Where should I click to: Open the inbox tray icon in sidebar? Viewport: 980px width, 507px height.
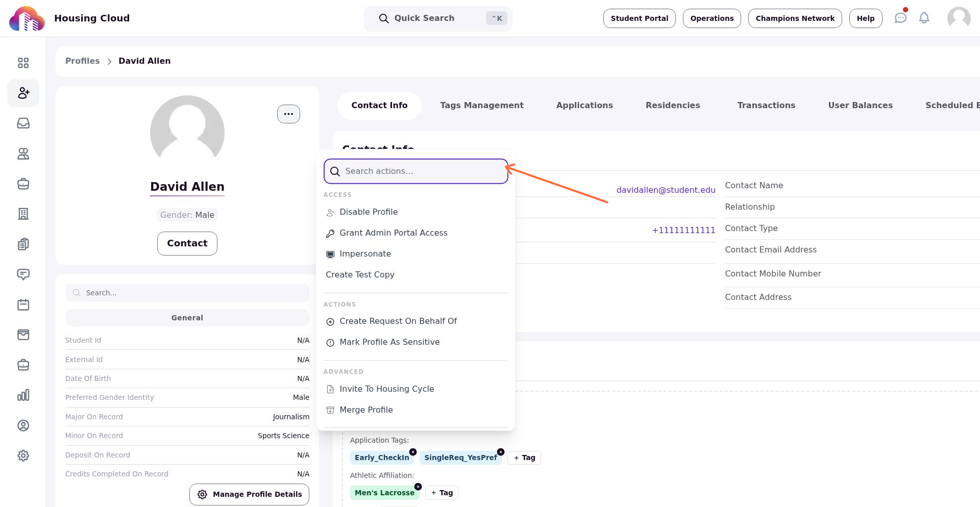click(x=23, y=123)
